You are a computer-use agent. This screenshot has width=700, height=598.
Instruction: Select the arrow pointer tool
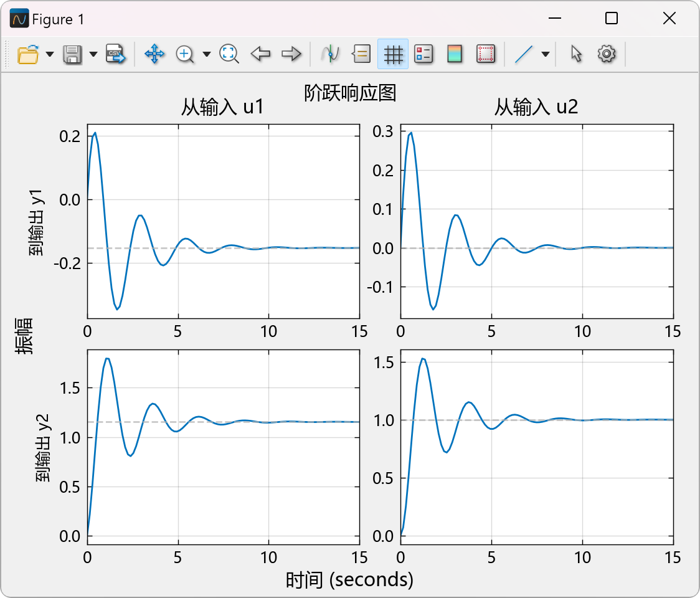click(x=576, y=54)
